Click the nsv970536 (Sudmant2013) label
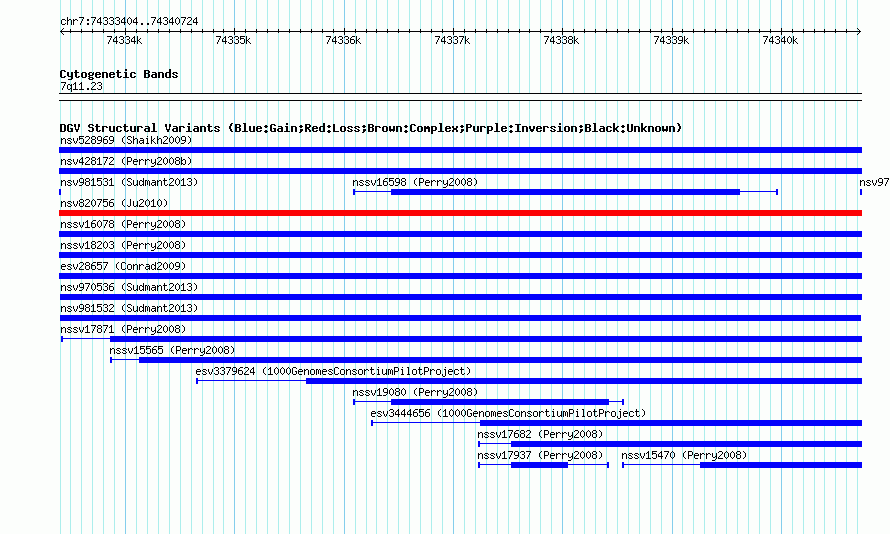This screenshot has width=890, height=534. point(129,287)
